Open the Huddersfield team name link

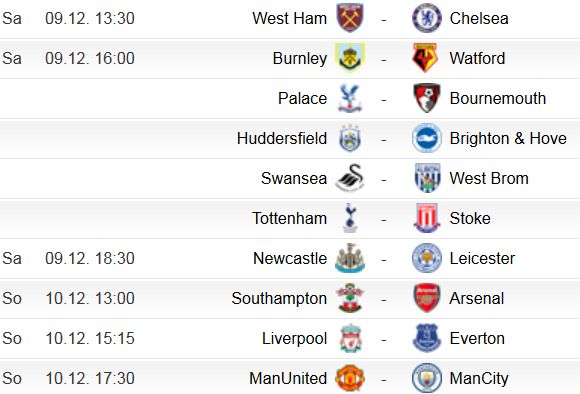click(x=282, y=138)
